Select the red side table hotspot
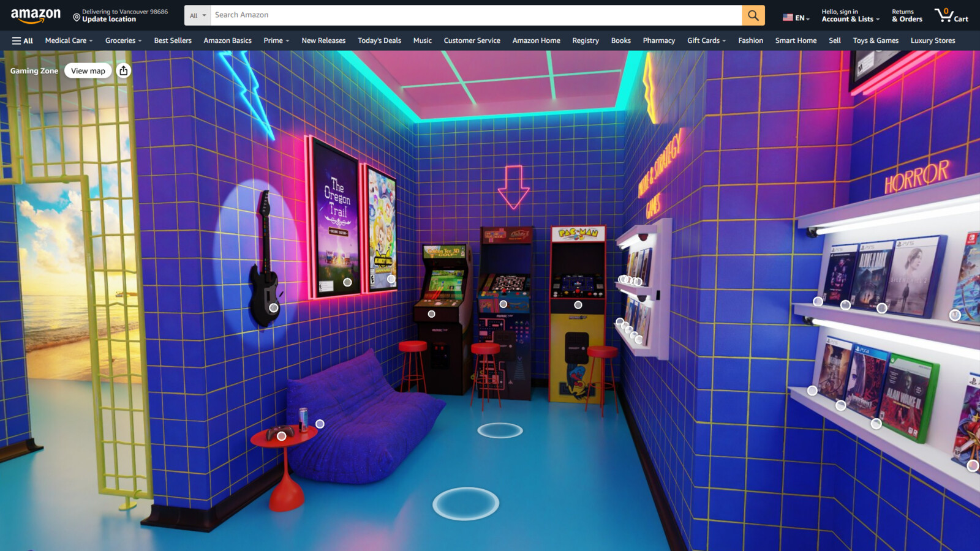The height and width of the screenshot is (551, 980). click(282, 437)
